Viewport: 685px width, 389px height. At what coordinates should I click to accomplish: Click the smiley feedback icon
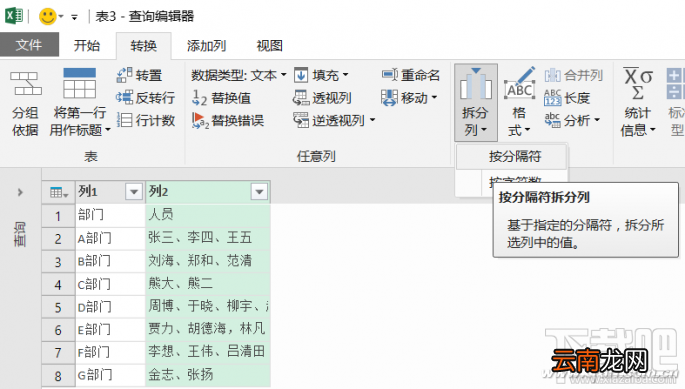point(47,17)
